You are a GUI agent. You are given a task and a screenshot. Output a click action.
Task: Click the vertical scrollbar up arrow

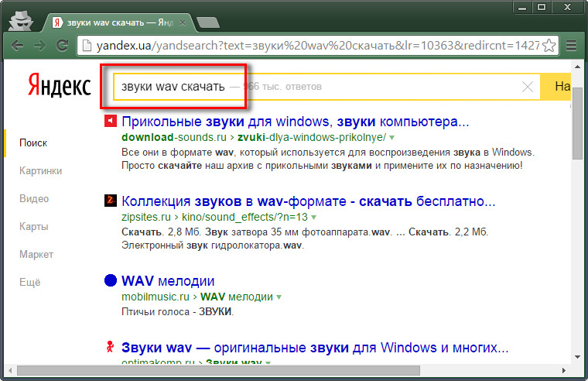(577, 67)
